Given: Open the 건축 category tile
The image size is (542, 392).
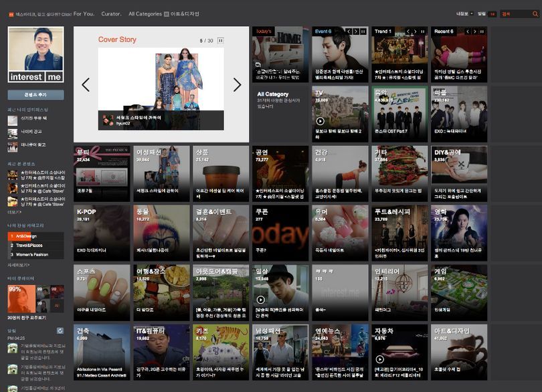Looking at the screenshot, I should point(102,353).
